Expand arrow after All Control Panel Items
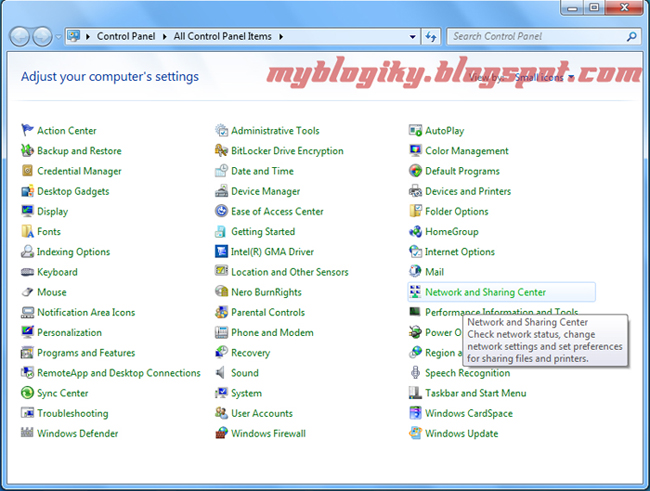 tap(281, 36)
